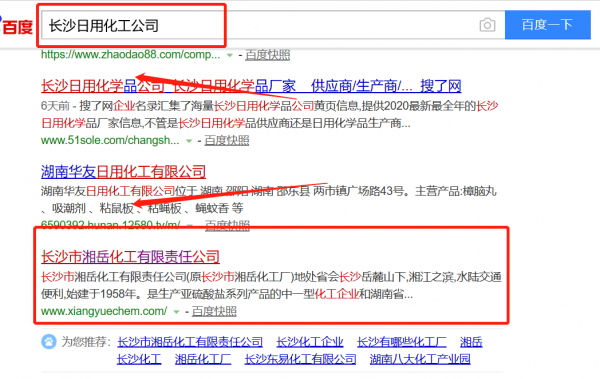Open 百度快照 for the xiangyuechem result
The image size is (600, 379).
coord(214,311)
